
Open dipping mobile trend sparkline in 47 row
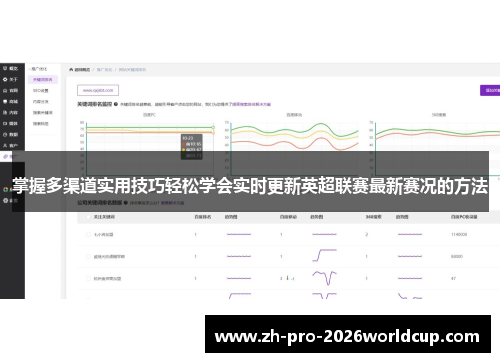[324, 278]
